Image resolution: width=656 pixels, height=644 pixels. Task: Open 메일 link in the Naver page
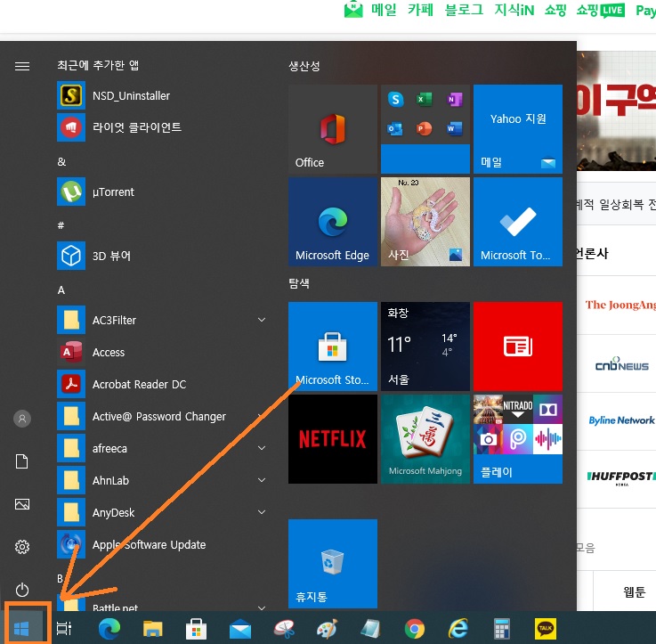[x=384, y=10]
